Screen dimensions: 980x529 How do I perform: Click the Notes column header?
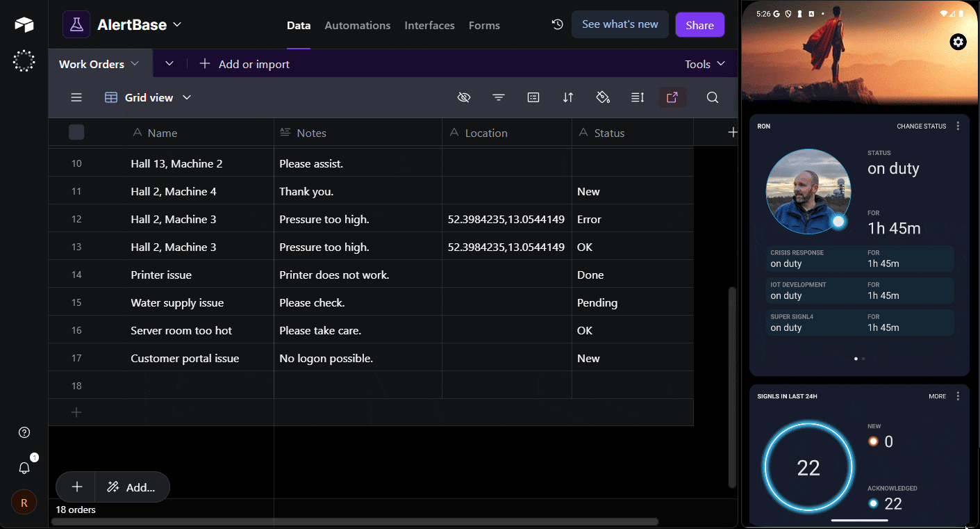tap(358, 132)
